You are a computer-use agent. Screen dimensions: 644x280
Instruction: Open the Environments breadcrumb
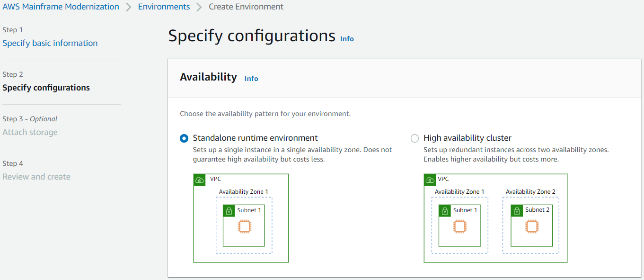(164, 7)
